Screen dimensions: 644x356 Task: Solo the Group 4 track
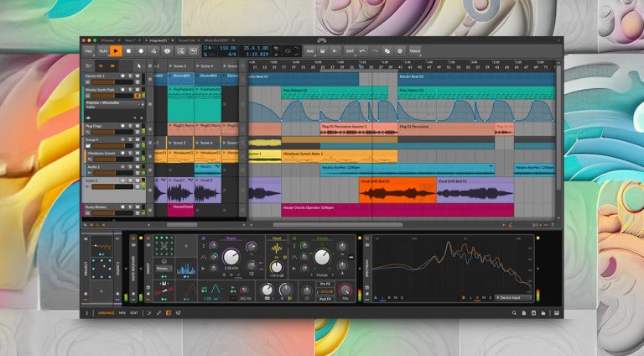click(x=130, y=139)
